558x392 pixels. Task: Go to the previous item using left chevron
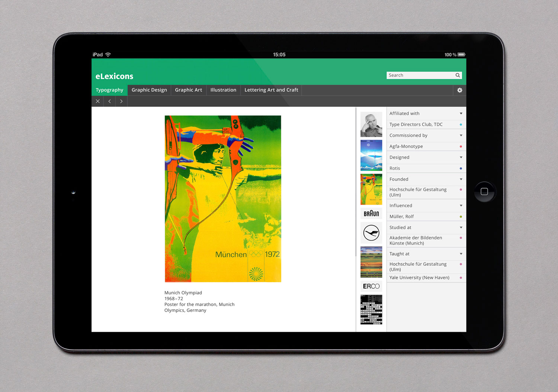point(109,101)
